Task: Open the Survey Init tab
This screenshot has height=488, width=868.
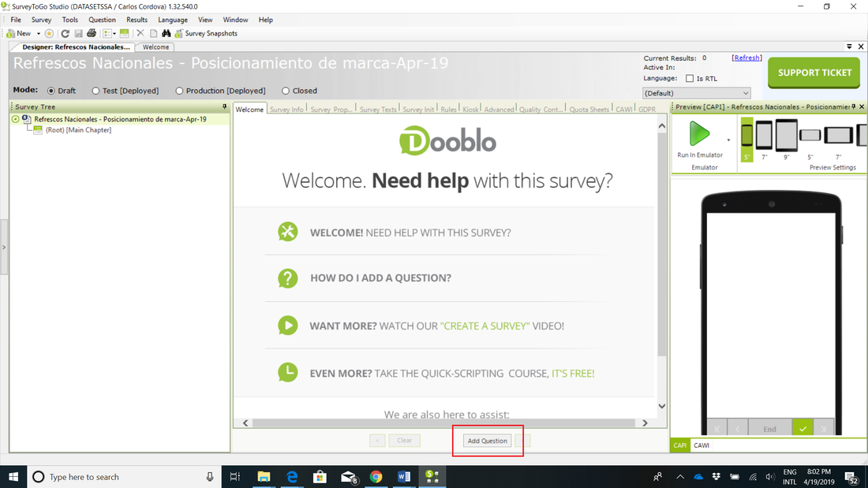Action: pos(418,109)
